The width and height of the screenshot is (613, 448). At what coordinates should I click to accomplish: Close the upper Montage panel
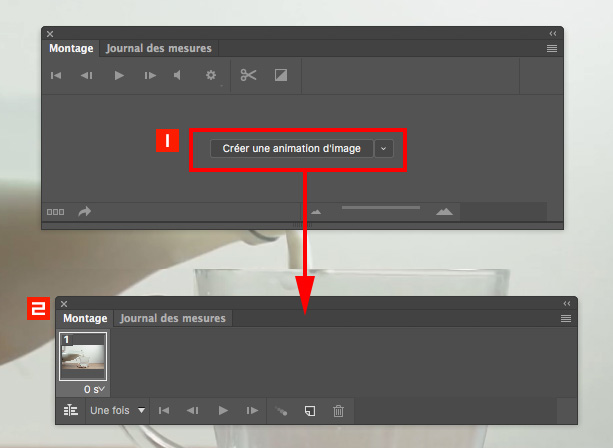[50, 34]
